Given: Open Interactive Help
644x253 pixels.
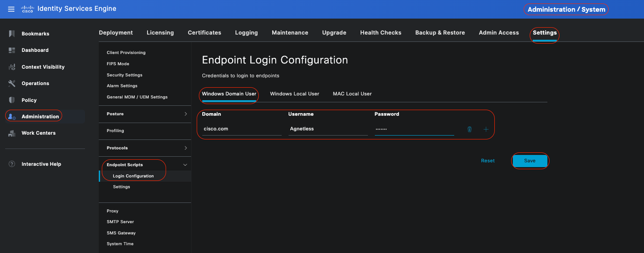Looking at the screenshot, I should pos(41,164).
